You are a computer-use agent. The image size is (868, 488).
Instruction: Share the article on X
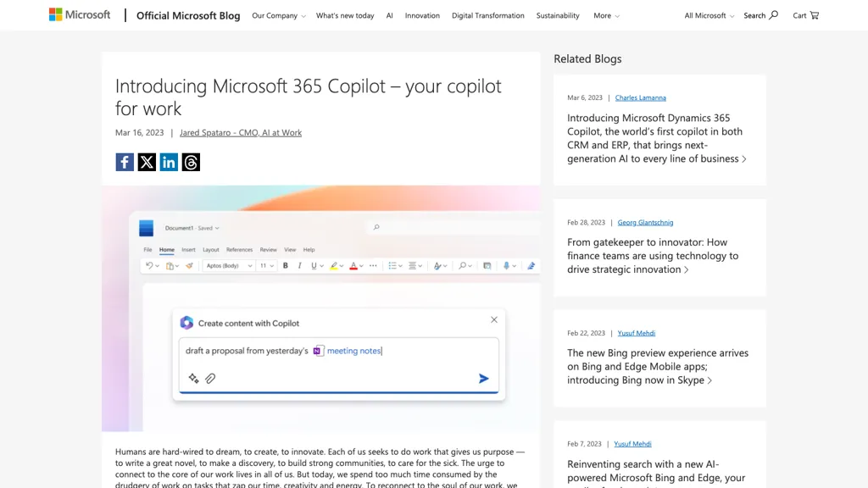click(146, 162)
